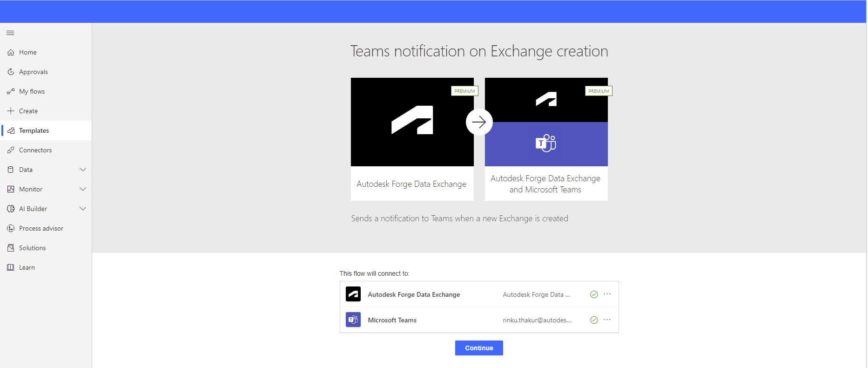Screen dimensions: 868x368
Task: Open options for Autodesk Forge Data Exchange connection
Action: tap(607, 294)
